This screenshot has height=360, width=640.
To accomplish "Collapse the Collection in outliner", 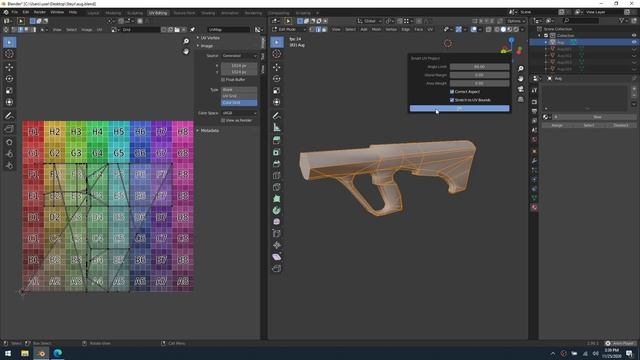I will coord(539,36).
